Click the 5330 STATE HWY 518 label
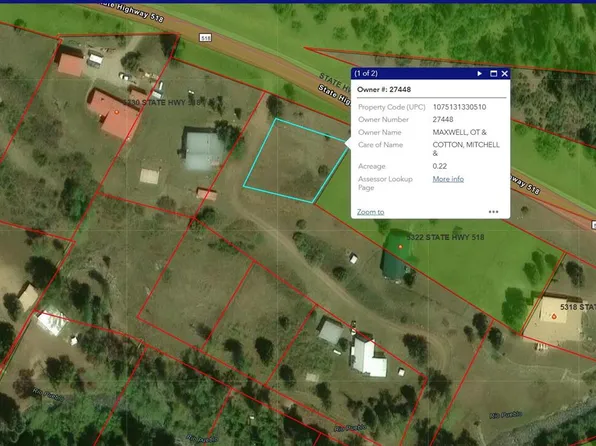 click(163, 102)
